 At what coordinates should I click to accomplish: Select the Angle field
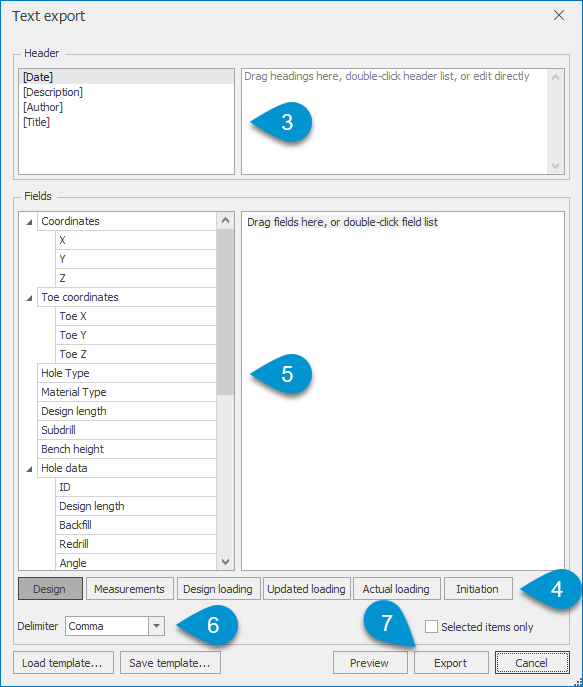136,563
